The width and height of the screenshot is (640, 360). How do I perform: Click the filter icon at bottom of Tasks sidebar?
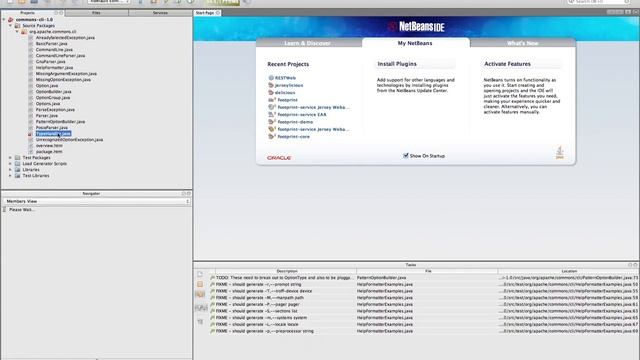(200, 322)
